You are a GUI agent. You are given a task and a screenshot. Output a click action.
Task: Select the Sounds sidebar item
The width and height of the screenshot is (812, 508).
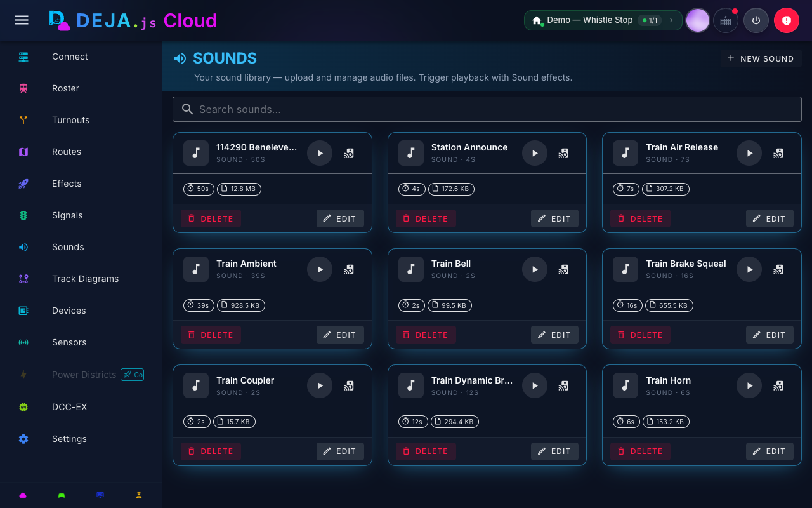tap(81, 247)
